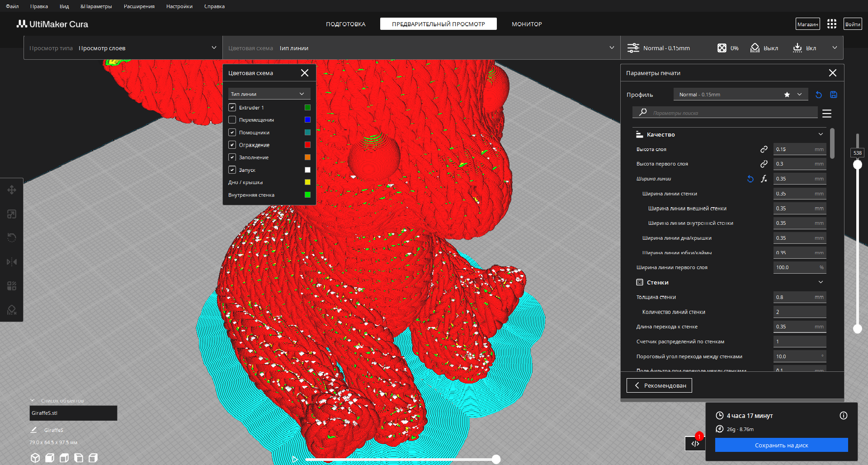This screenshot has height=465, width=868.
Task: Toggle the Помощники checkbox
Action: point(232,133)
